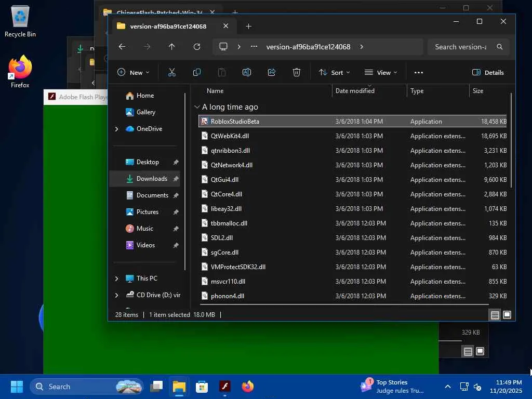Image resolution: width=532 pixels, height=399 pixels.
Task: Select the libeay32.dll file
Action: 352,209
